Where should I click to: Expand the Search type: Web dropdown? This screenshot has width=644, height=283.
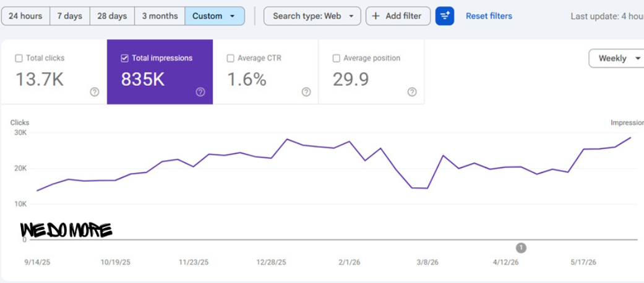click(312, 16)
